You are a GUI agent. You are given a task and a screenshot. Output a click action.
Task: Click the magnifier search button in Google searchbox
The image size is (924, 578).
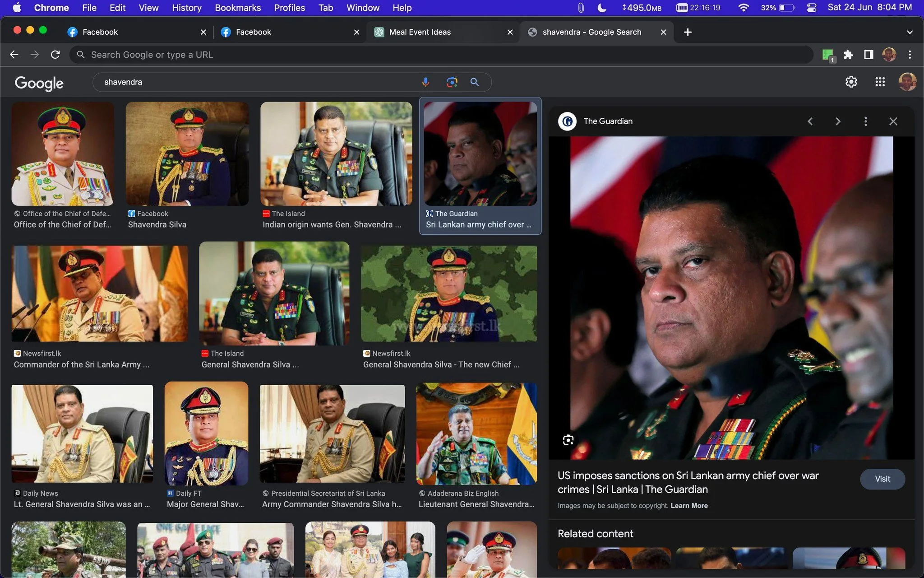(x=474, y=82)
